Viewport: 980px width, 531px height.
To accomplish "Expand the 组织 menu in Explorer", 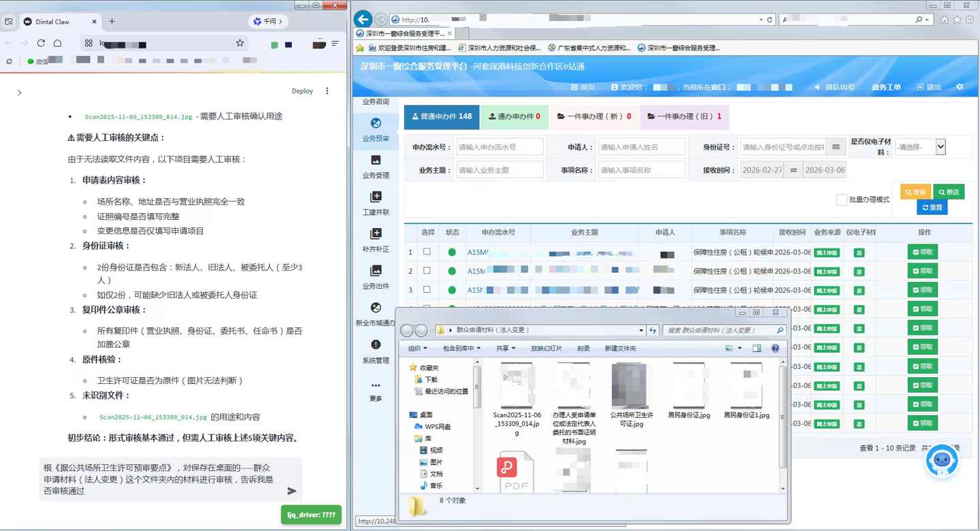I will 414,348.
